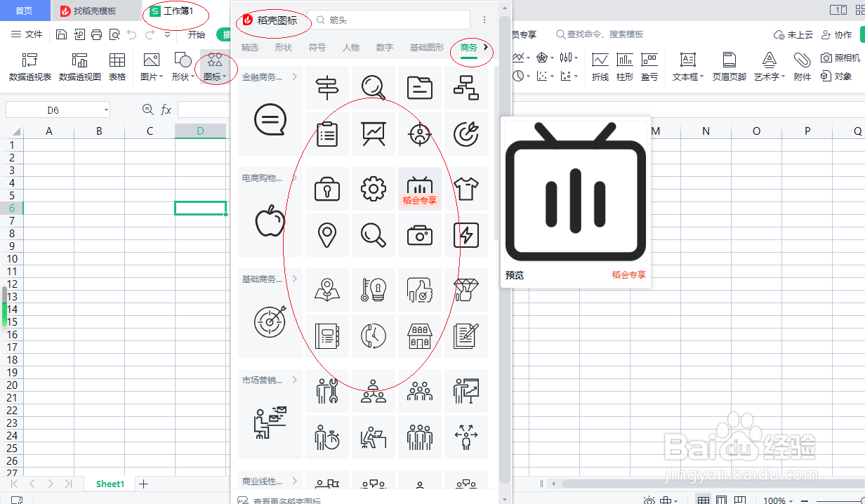Select column header A
The image size is (865, 504).
pyautogui.click(x=48, y=131)
